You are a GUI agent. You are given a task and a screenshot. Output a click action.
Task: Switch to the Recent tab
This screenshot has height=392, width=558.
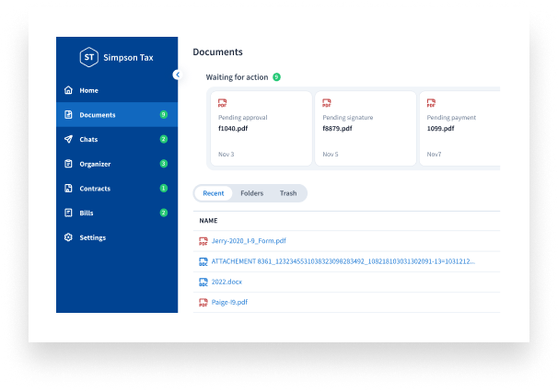pos(214,193)
